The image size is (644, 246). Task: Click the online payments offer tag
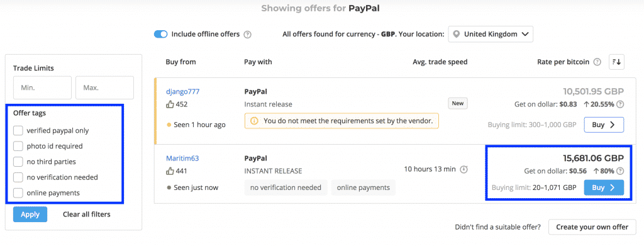(x=364, y=187)
